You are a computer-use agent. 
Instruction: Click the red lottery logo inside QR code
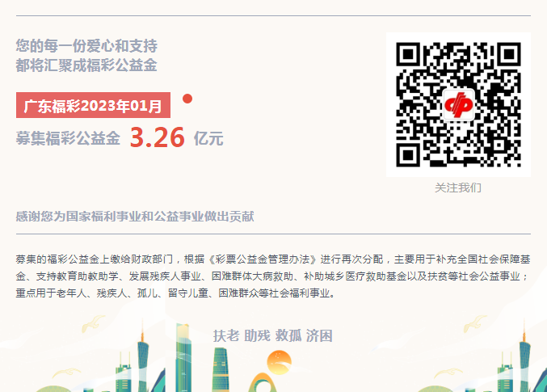click(x=458, y=104)
